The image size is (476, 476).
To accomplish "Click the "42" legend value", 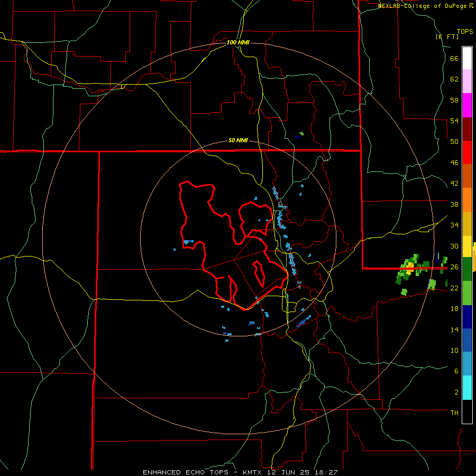I will (454, 184).
